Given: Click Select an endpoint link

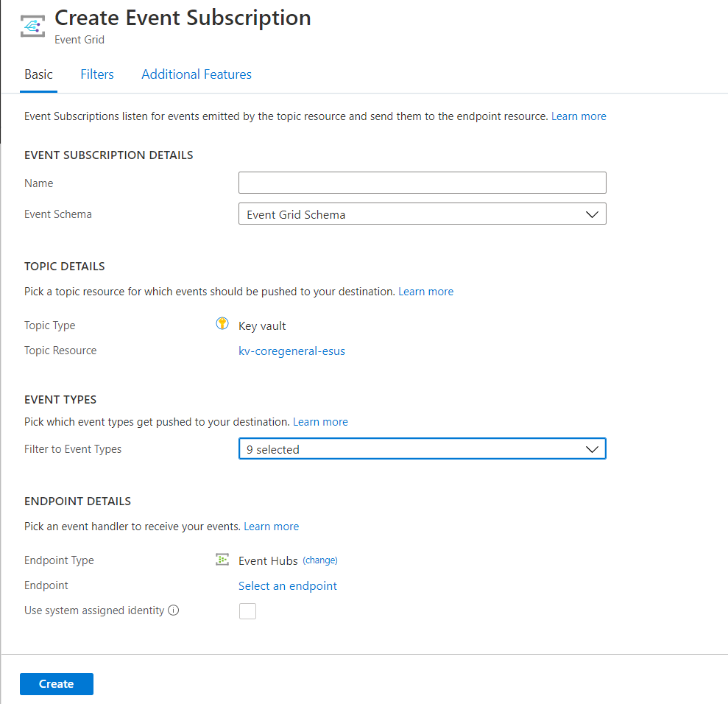Looking at the screenshot, I should point(287,586).
